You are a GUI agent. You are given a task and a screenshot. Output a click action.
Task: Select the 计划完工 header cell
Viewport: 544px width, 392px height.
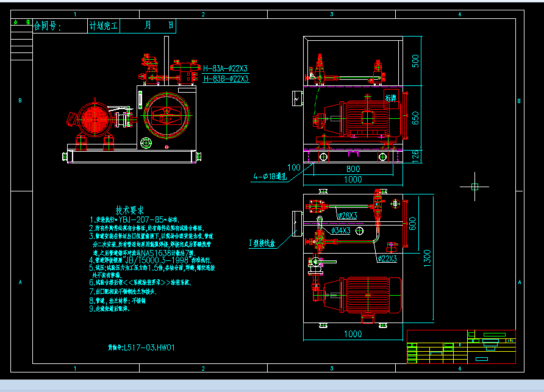point(104,26)
